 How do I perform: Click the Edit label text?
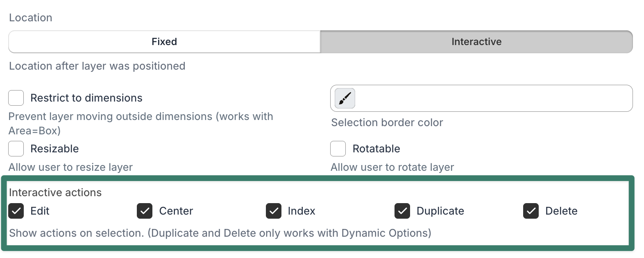40,211
